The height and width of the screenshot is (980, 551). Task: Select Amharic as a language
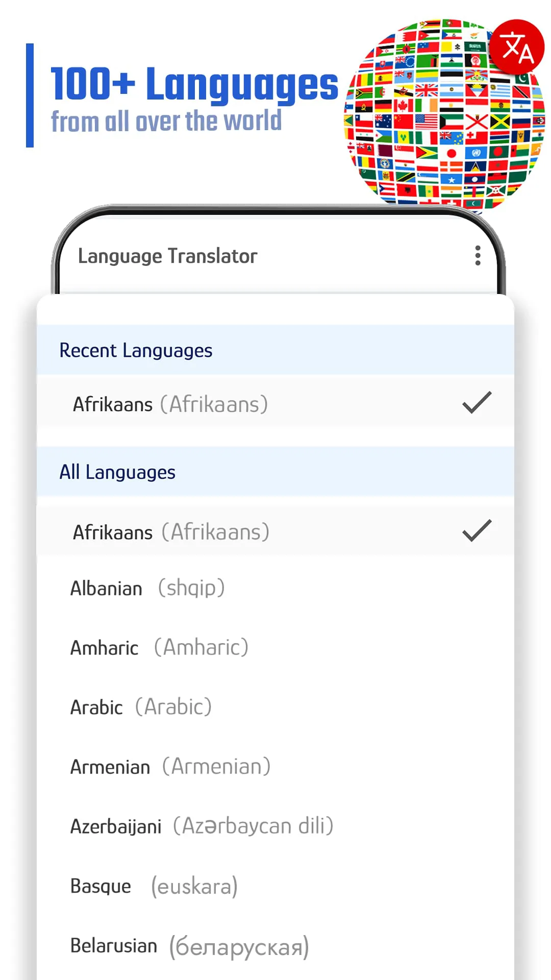click(x=158, y=647)
